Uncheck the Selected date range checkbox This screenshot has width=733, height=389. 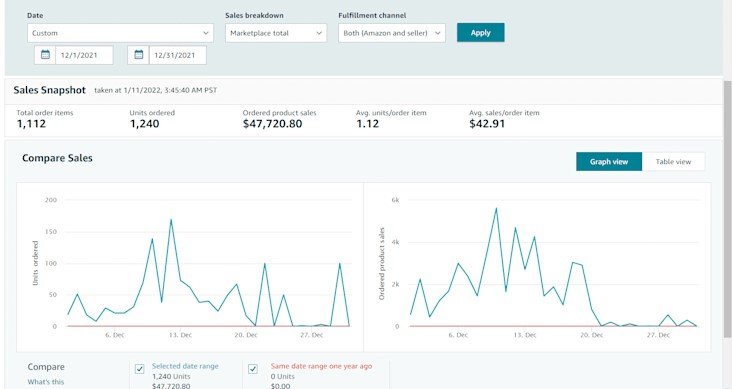point(139,369)
